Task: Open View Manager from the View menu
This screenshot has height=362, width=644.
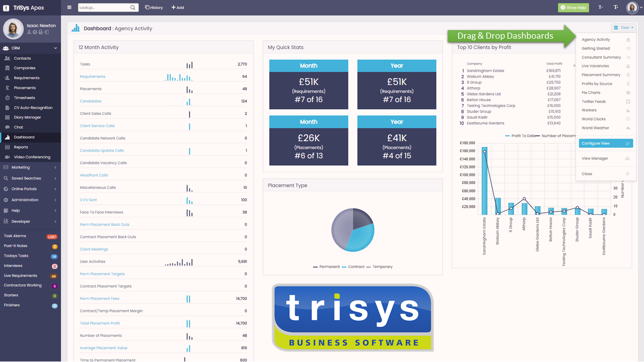Action: [x=606, y=158]
